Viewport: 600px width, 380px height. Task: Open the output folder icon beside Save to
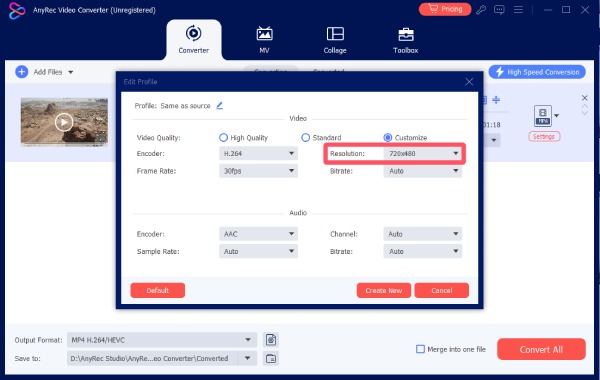pyautogui.click(x=271, y=359)
